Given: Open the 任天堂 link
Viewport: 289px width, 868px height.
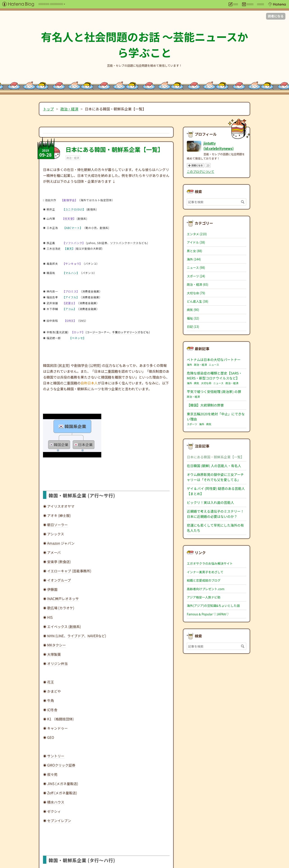Looking at the screenshot, I should (x=69, y=218).
